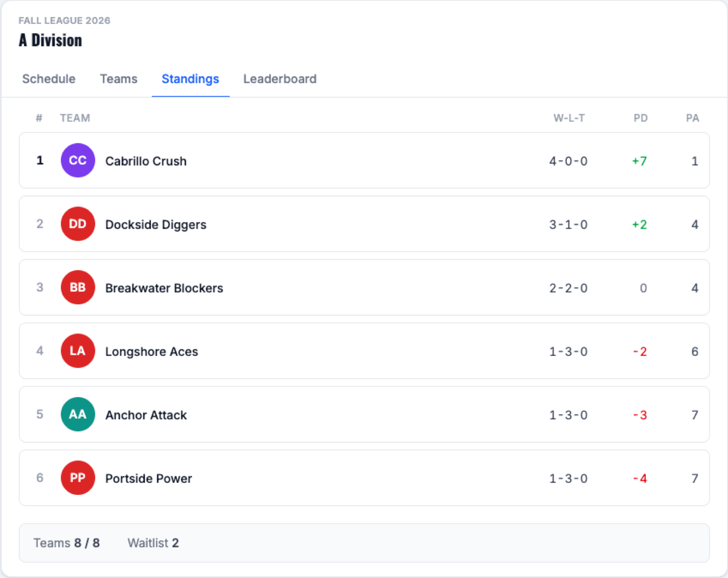Click Breakwater Blockers record 2-2-0

click(568, 288)
